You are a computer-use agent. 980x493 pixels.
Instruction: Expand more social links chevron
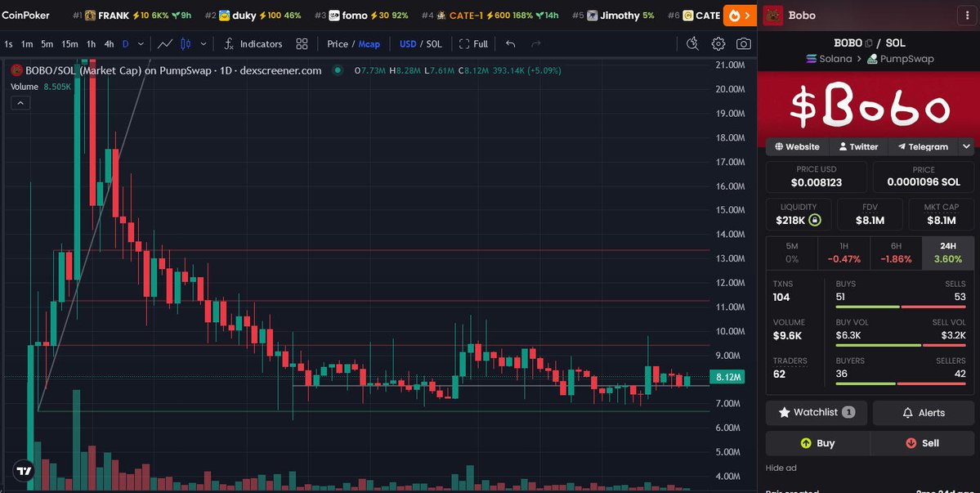[x=966, y=147]
